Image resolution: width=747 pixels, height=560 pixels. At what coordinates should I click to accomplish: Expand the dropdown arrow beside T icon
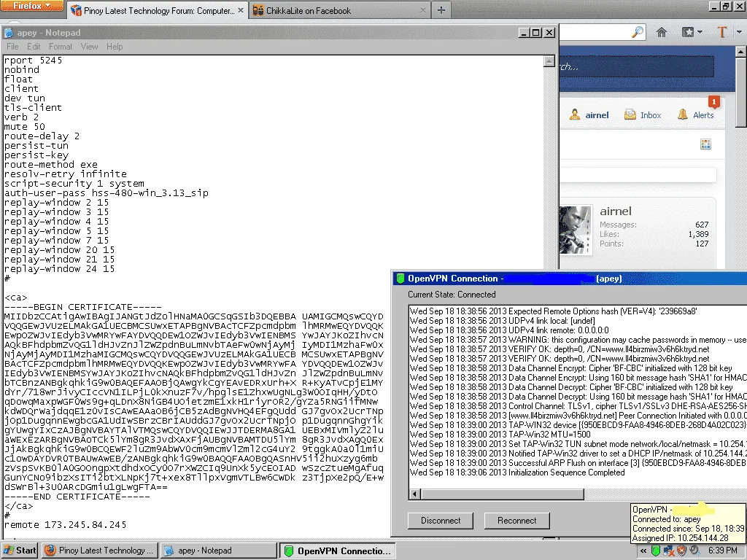739,32
